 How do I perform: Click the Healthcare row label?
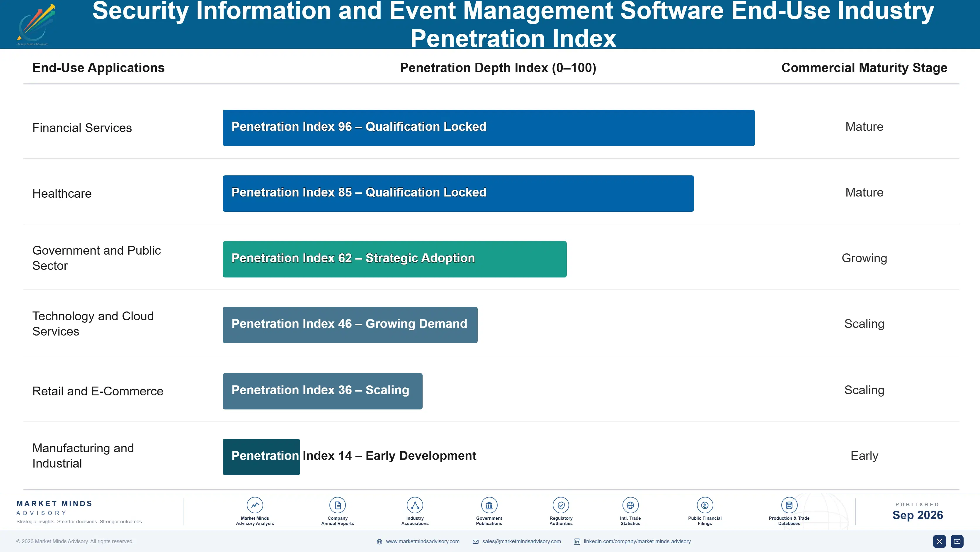coord(62,193)
